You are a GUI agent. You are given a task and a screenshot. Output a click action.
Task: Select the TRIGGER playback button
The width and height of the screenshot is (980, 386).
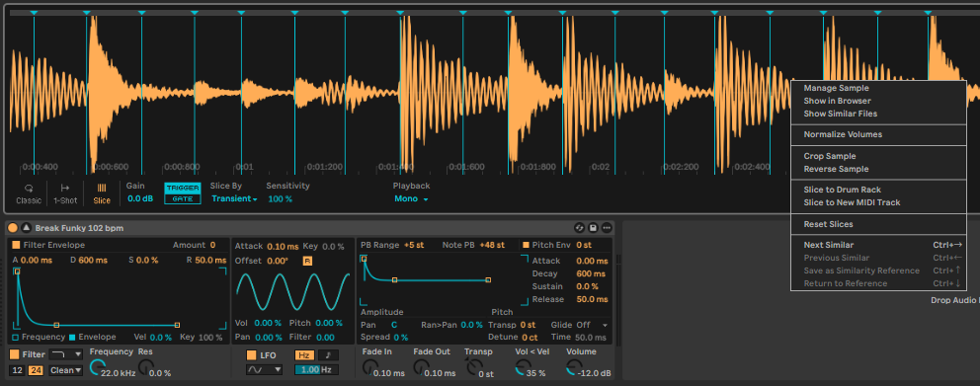(183, 188)
